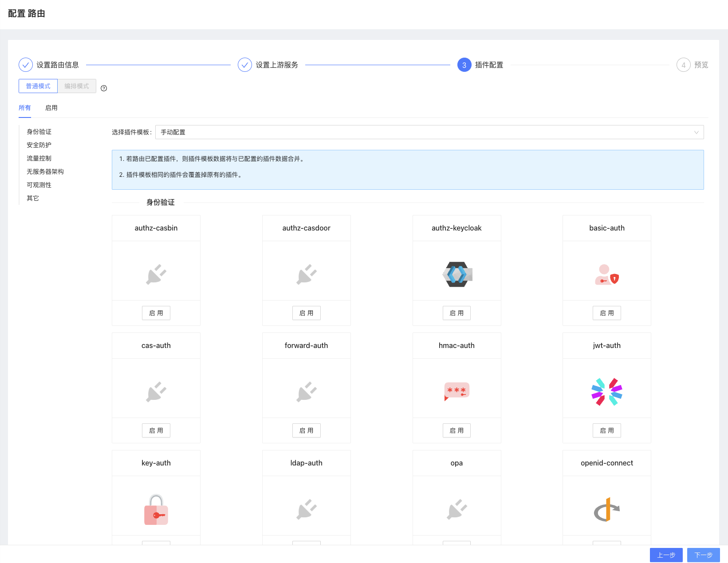Click the jwt-auth colorful star logo
This screenshot has width=728, height=563.
(606, 392)
